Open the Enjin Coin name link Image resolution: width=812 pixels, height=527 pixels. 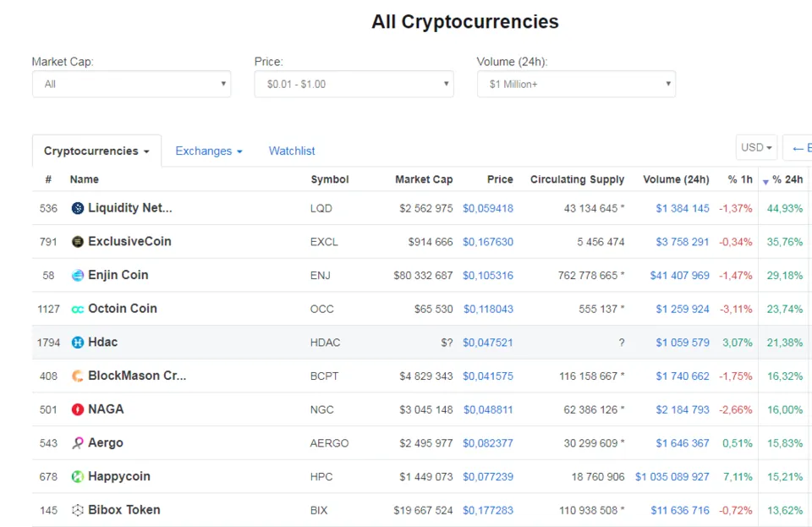[118, 275]
